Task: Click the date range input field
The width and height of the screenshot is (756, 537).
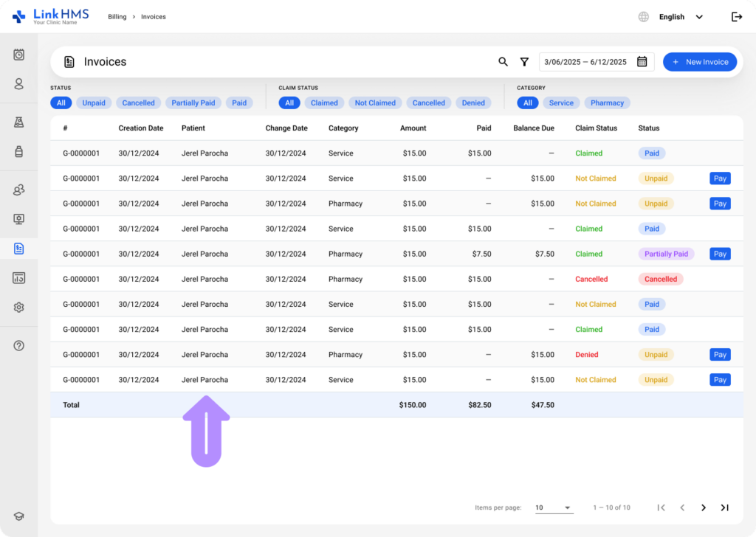Action: point(597,62)
